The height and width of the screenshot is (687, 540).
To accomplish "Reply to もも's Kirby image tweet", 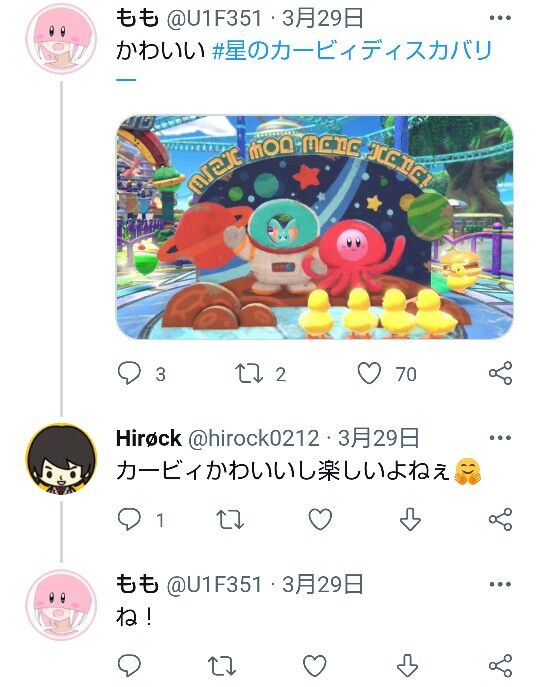I will [129, 373].
